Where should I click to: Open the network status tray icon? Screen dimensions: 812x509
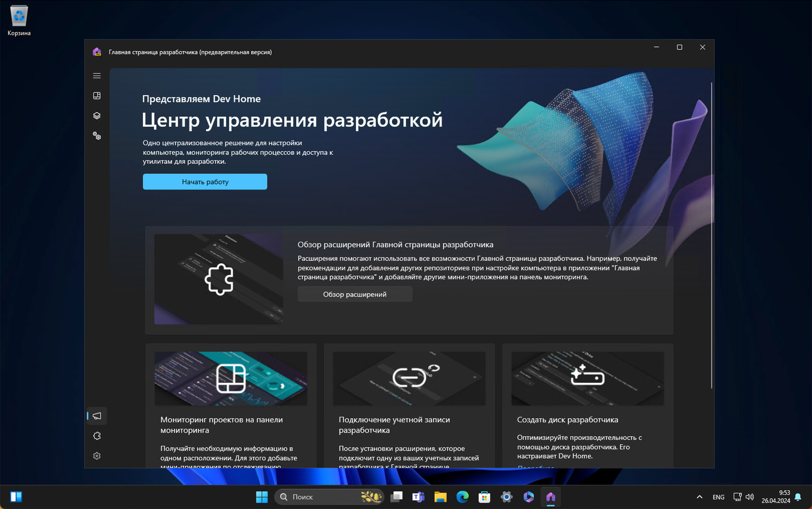(x=737, y=497)
